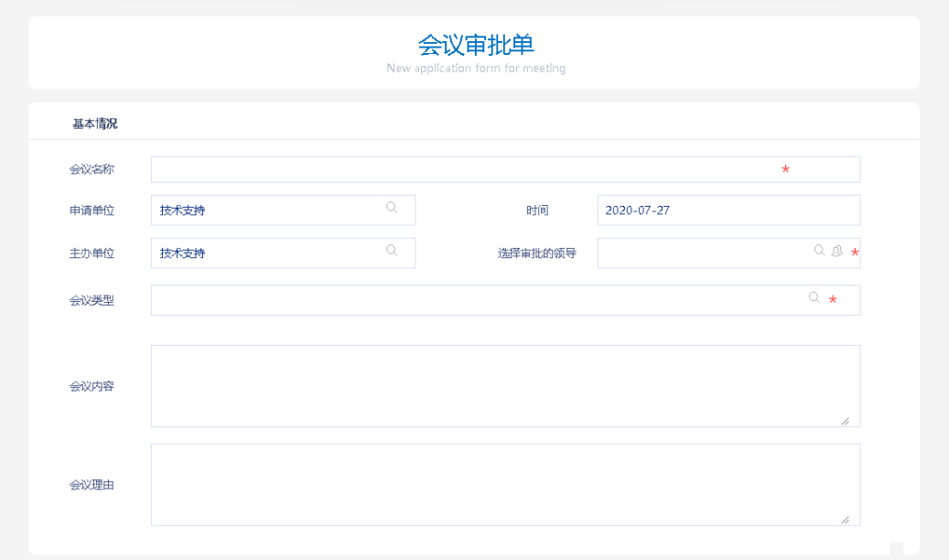Click the 会议理由 label

pyautogui.click(x=92, y=485)
